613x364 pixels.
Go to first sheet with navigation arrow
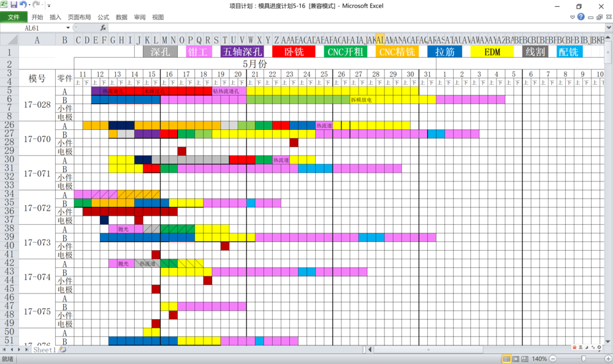[x=4, y=349]
